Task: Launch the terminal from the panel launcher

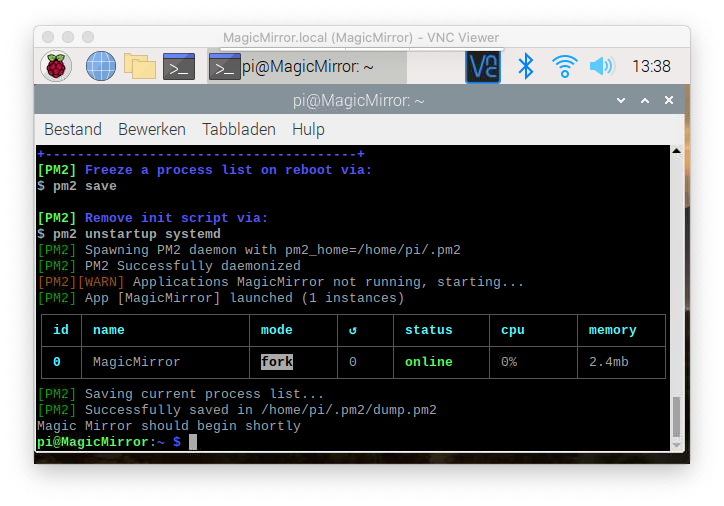Action: coord(179,66)
